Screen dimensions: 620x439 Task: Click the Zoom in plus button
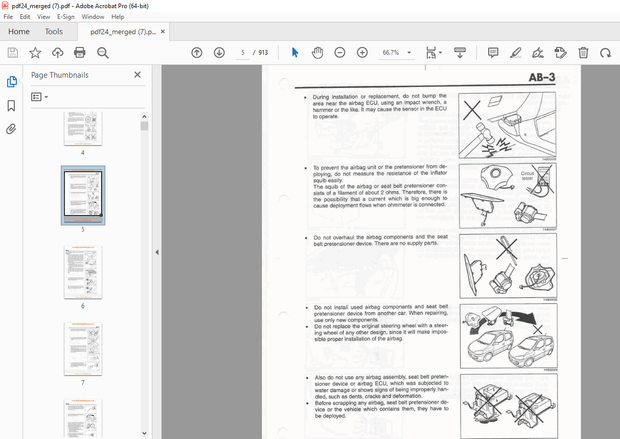click(361, 52)
